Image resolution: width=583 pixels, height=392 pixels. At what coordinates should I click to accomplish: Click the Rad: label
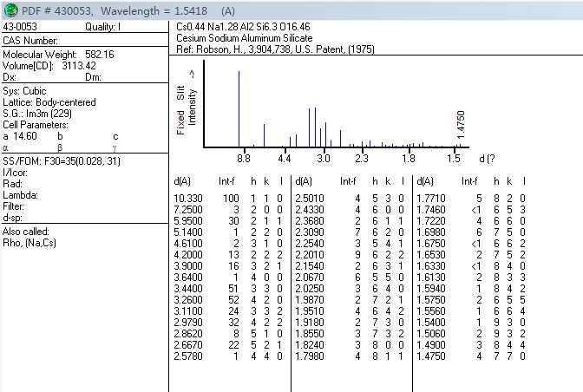[13, 184]
